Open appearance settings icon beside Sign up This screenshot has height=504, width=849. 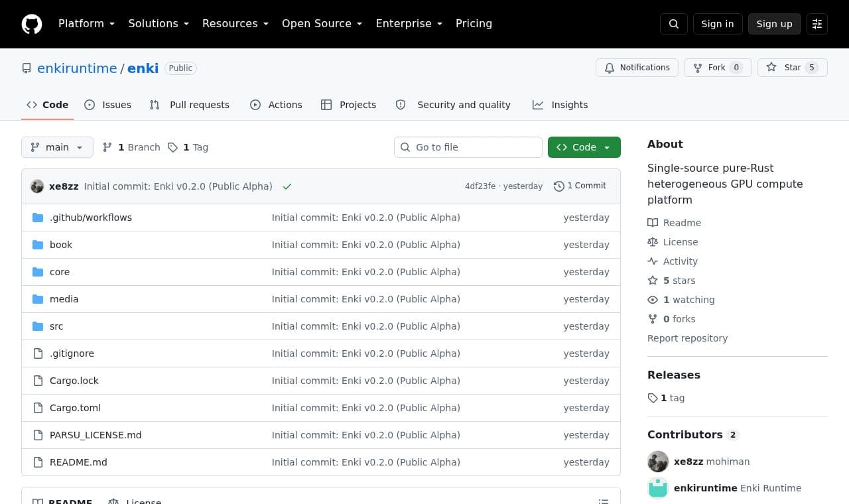[x=817, y=24]
